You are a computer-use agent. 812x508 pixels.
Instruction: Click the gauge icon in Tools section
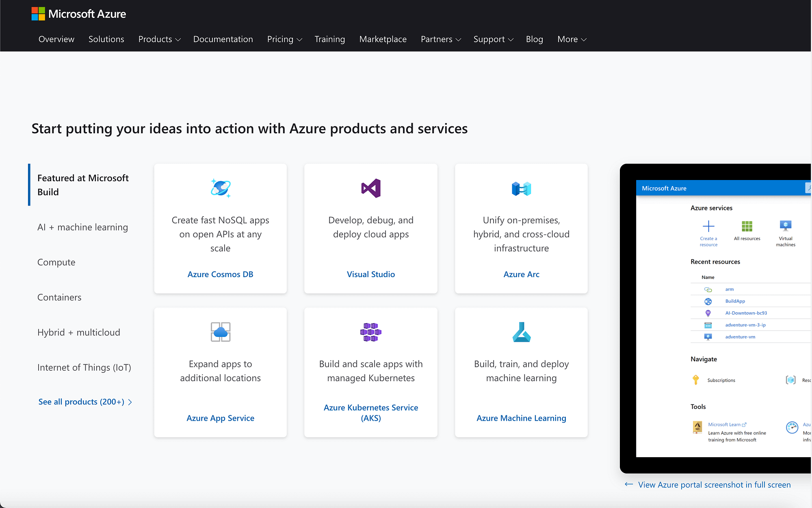pos(792,427)
